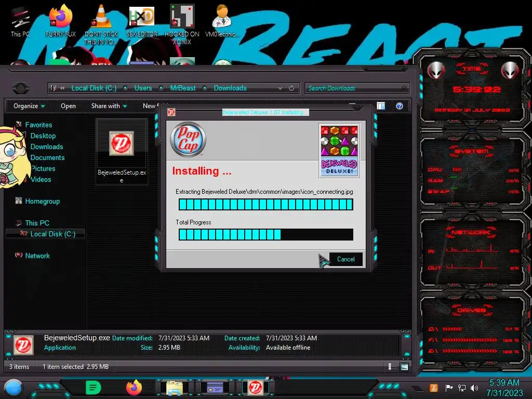Viewport: 532px width, 399px height.
Task: Open the VLC cone desktop shortcut
Action: 101,24
